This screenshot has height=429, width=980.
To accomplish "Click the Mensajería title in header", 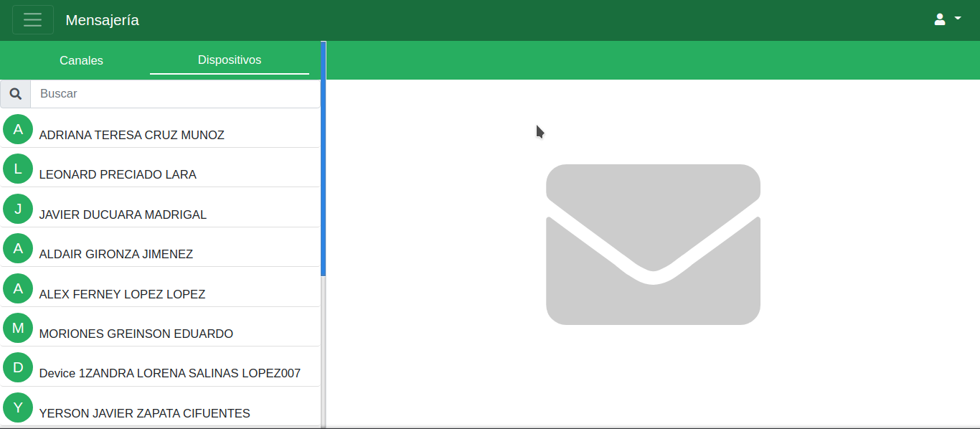I will click(102, 20).
